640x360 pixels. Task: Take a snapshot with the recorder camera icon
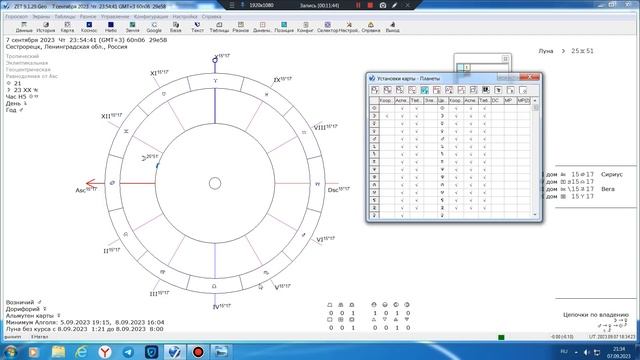click(382, 5)
